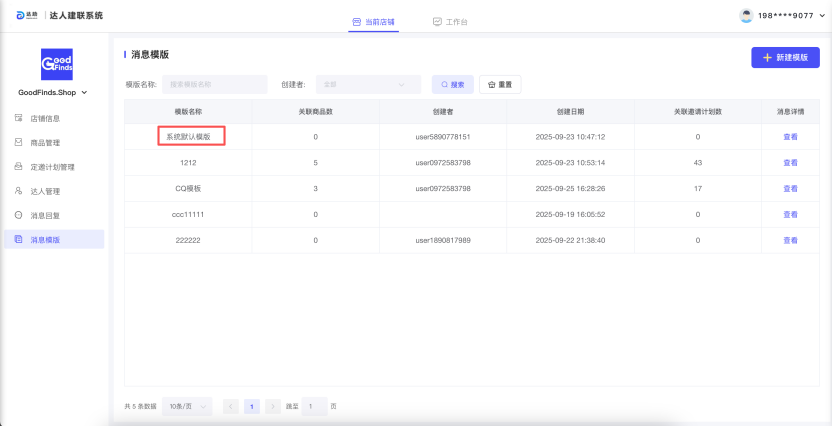Open the 10条/页 page size dropdown
Screen dimensions: 832x426
coord(187,406)
